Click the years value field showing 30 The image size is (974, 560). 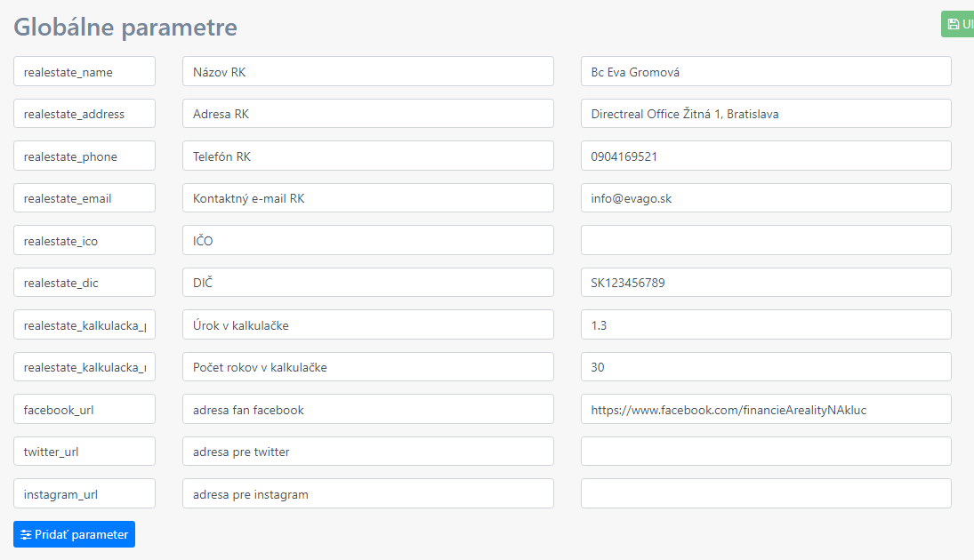[765, 367]
